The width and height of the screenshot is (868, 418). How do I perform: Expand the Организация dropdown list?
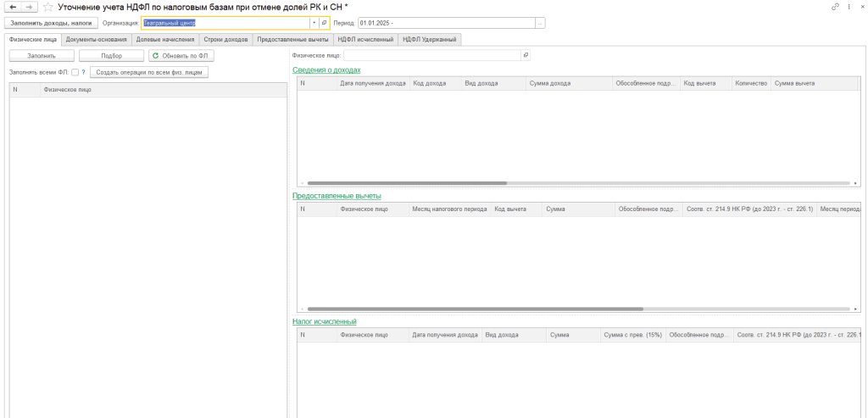pyautogui.click(x=314, y=23)
